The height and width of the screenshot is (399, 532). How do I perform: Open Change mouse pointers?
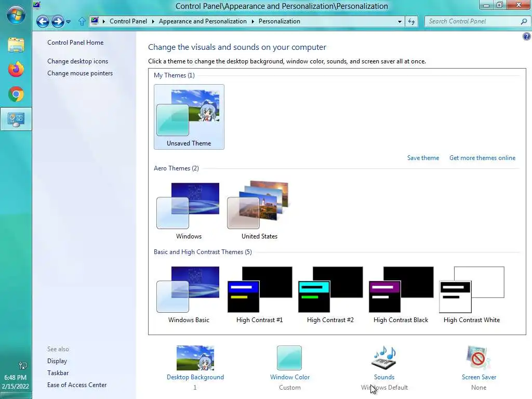[x=79, y=73]
